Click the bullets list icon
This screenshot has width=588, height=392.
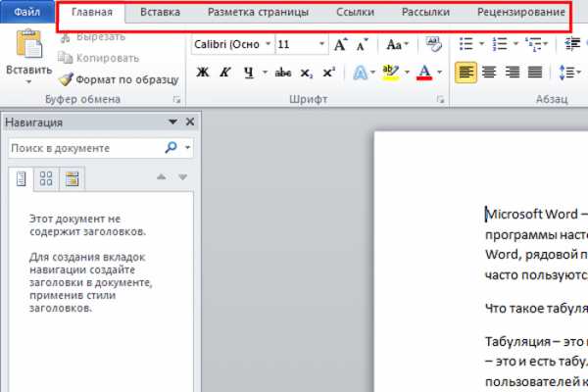click(466, 44)
